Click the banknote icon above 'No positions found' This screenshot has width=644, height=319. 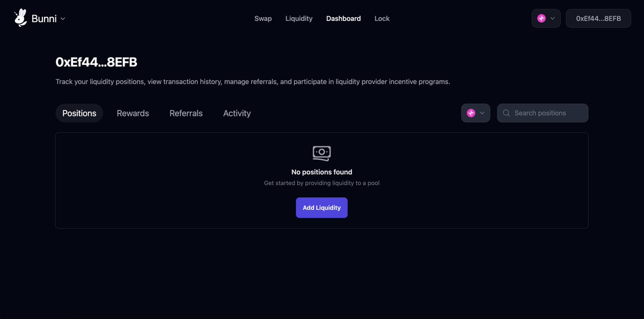321,153
